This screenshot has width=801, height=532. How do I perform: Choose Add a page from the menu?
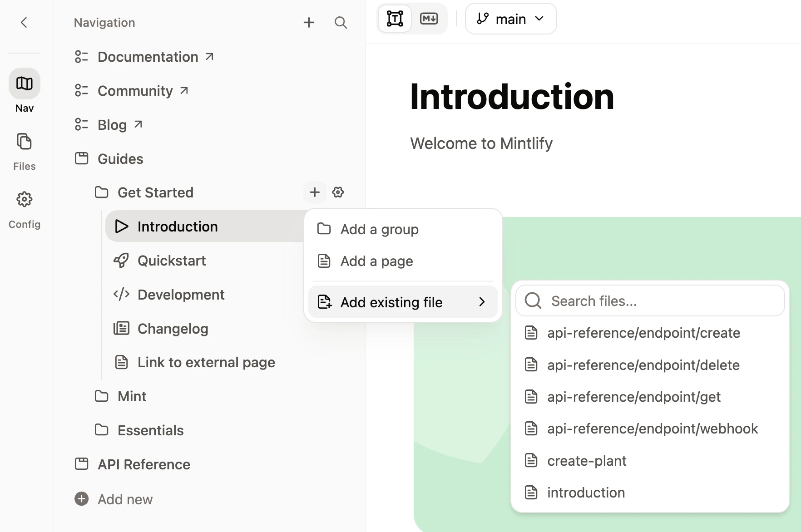tap(376, 261)
